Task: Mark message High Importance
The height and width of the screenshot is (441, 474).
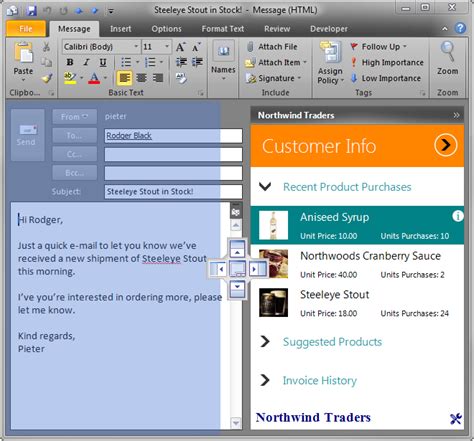Action: [x=387, y=62]
